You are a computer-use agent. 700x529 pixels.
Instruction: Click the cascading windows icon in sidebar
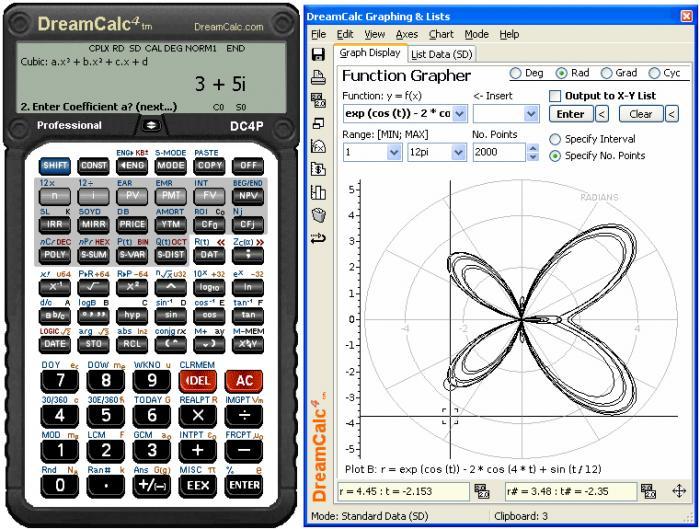(x=318, y=124)
